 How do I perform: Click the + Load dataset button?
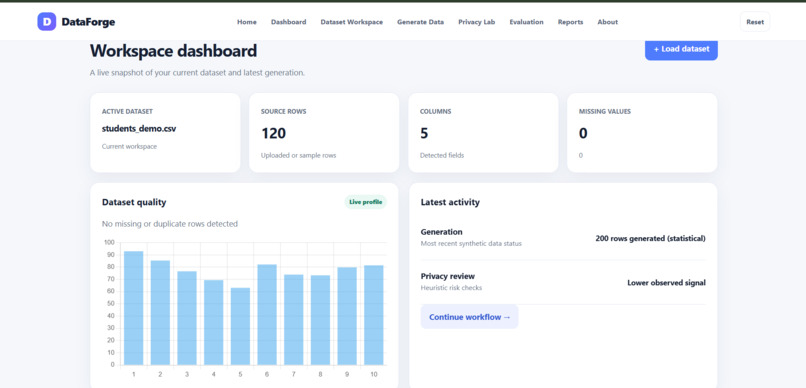(x=681, y=49)
